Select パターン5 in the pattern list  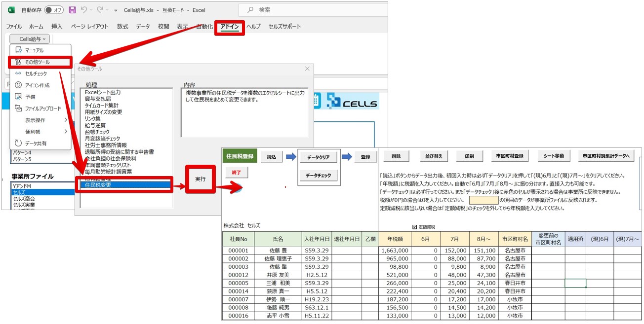coord(22,159)
